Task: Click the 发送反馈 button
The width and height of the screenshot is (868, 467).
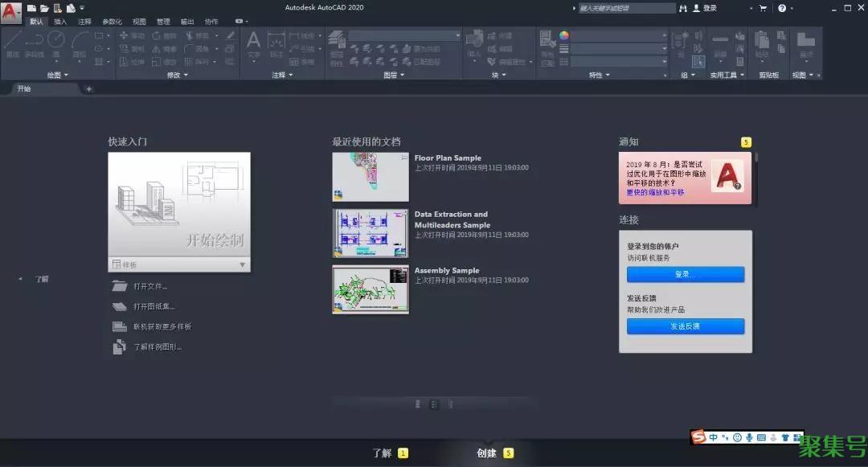Action: (685, 326)
